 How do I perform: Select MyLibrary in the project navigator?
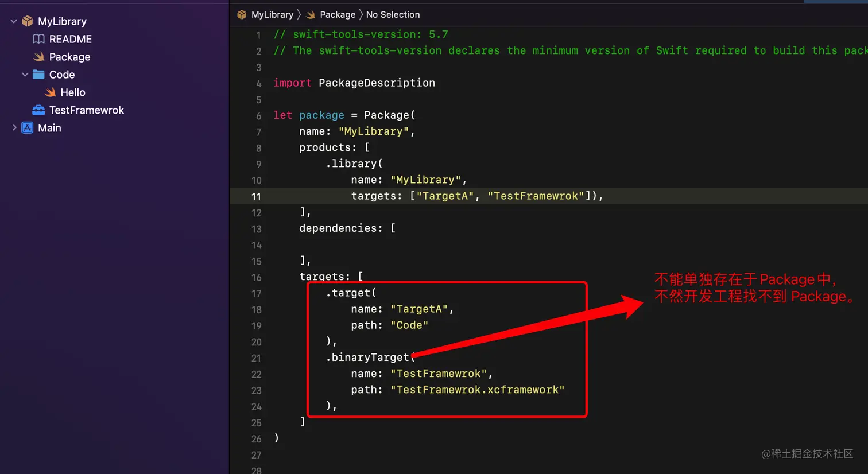click(62, 21)
